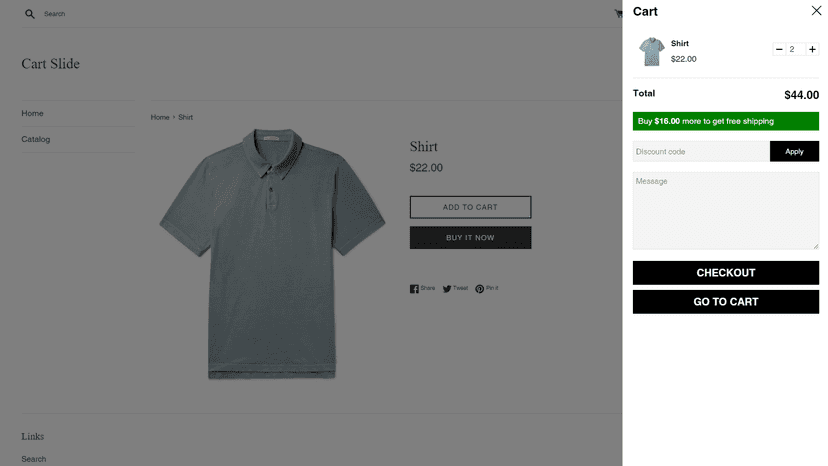Open full cart via GO TO CART
Image resolution: width=828 pixels, height=466 pixels.
click(726, 302)
